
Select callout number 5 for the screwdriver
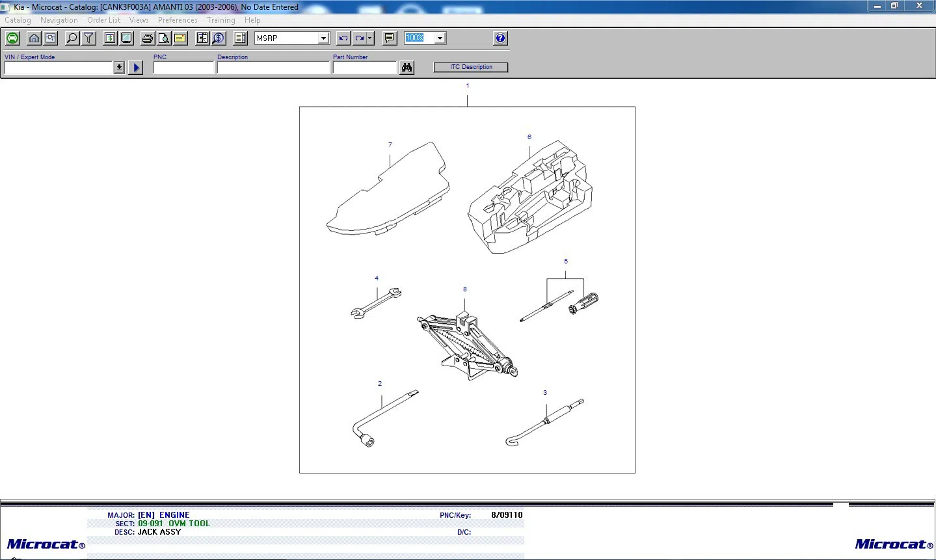(x=566, y=261)
